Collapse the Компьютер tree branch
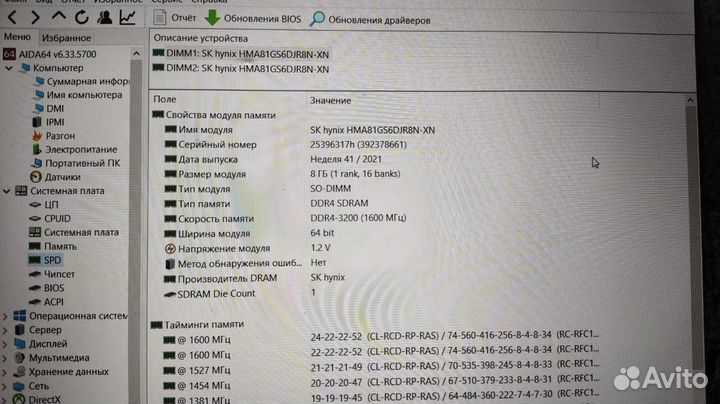The image size is (720, 404). 8,68
